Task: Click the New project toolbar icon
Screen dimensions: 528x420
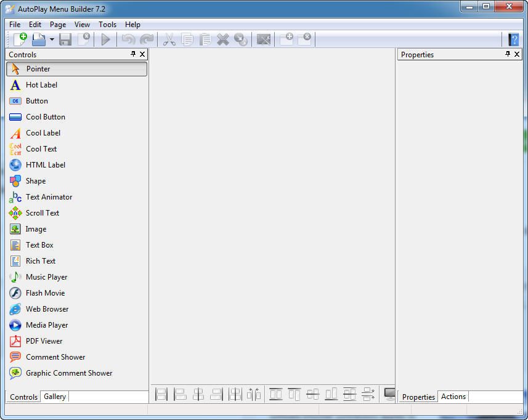Action: pos(20,39)
